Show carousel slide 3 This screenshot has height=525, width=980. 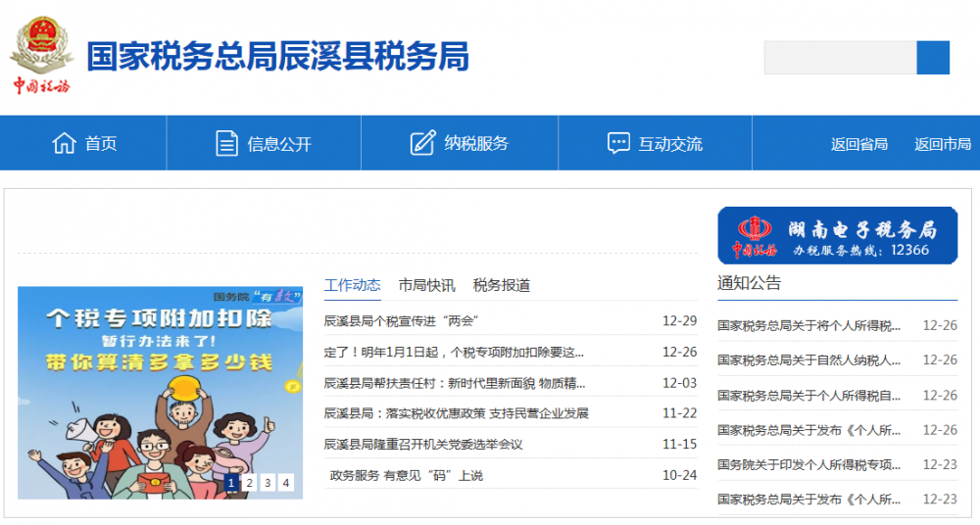[x=268, y=483]
